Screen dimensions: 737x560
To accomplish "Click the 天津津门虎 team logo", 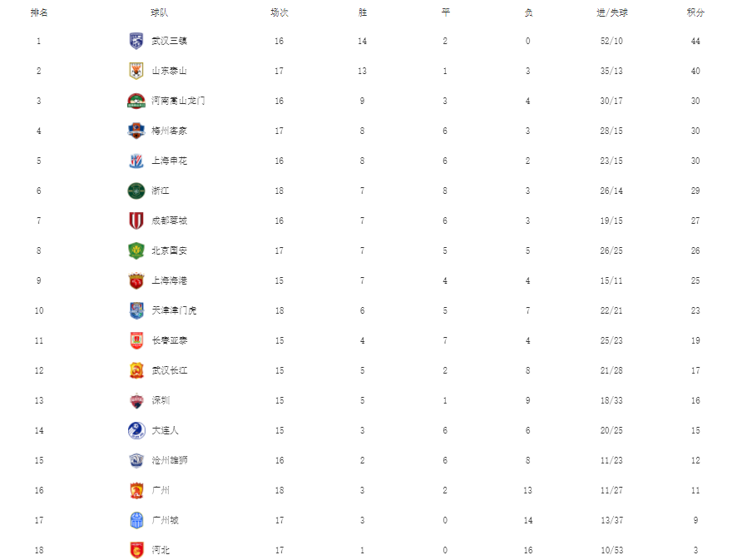I will click(x=136, y=310).
